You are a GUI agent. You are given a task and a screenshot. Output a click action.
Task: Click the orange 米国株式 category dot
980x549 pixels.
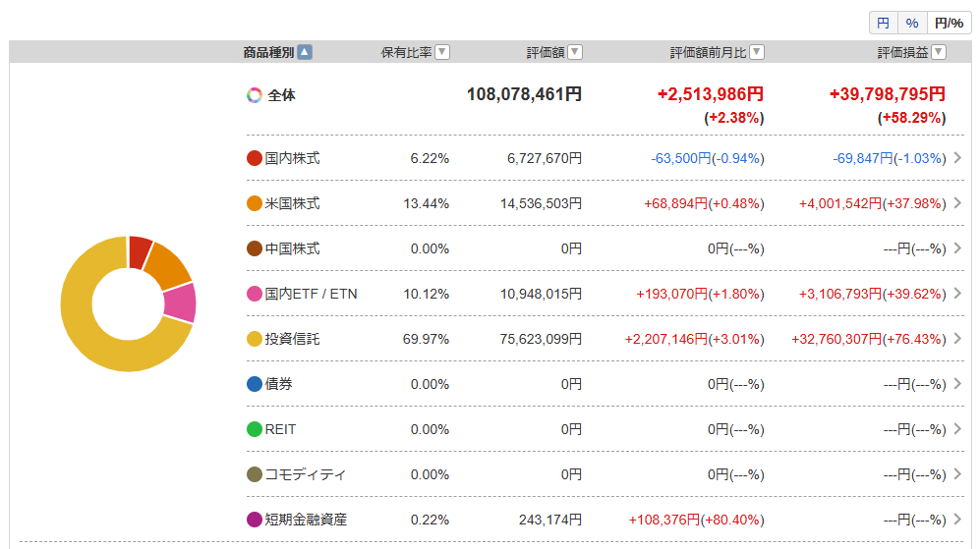tap(255, 203)
